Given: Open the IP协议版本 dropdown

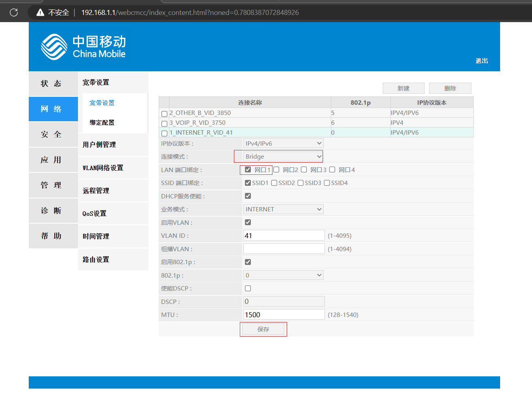Looking at the screenshot, I should tap(283, 144).
